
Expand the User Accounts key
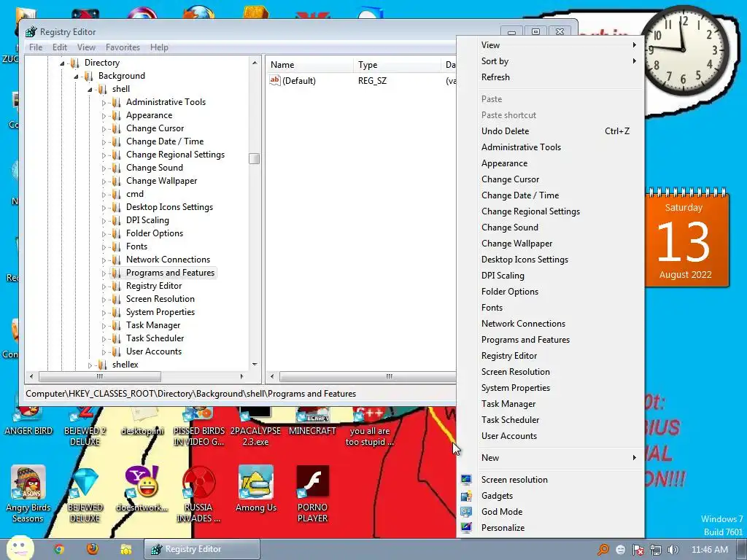(104, 352)
